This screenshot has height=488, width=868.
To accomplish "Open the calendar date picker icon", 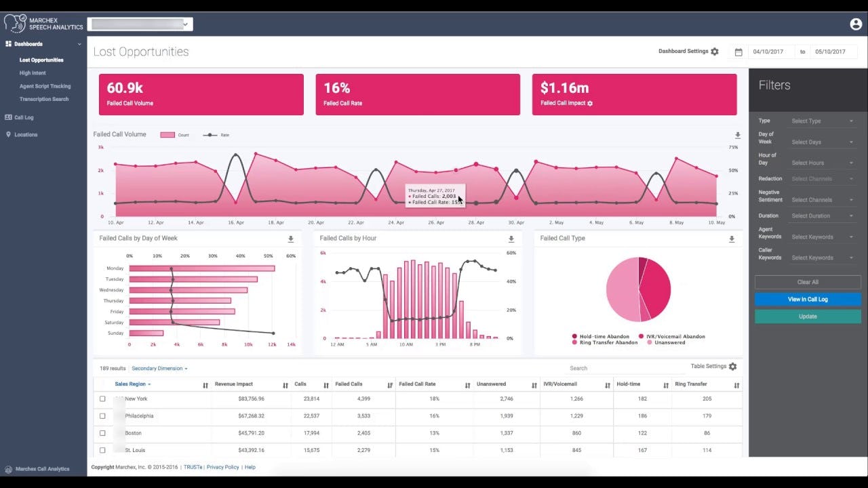I will coord(738,52).
